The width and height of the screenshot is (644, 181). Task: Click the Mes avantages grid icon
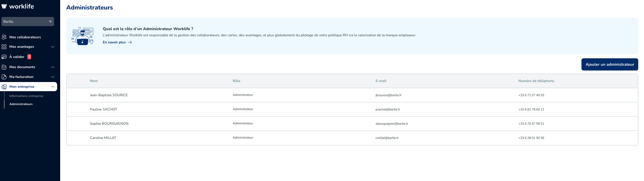point(4,47)
